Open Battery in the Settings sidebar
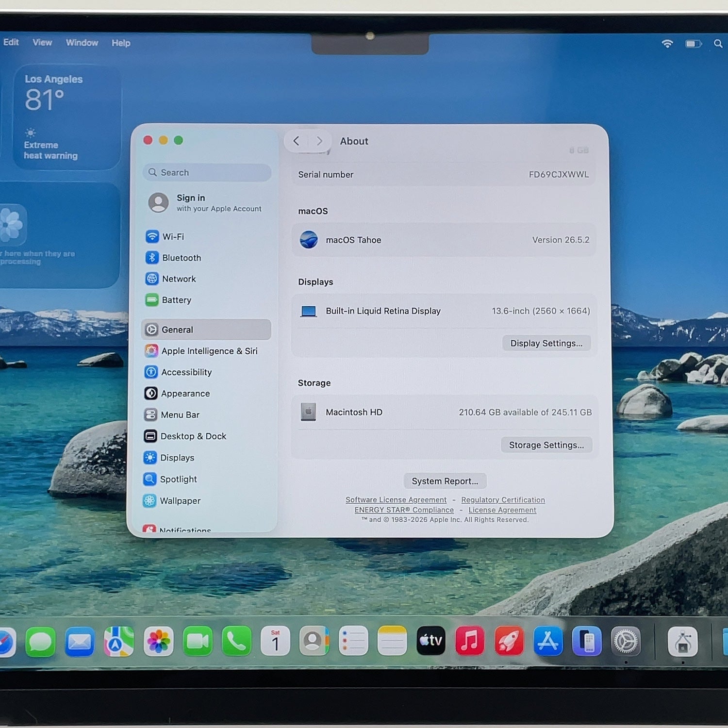The height and width of the screenshot is (728, 728). pyautogui.click(x=206, y=300)
